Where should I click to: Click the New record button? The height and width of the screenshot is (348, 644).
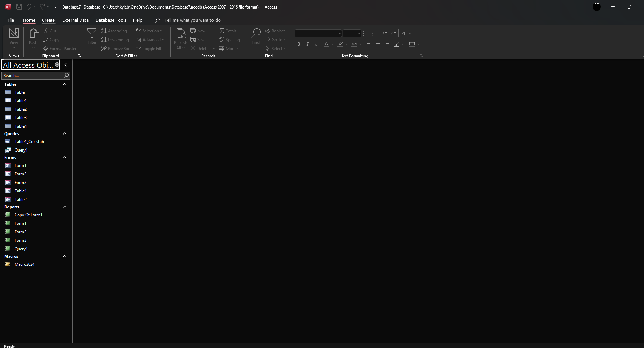coord(198,31)
